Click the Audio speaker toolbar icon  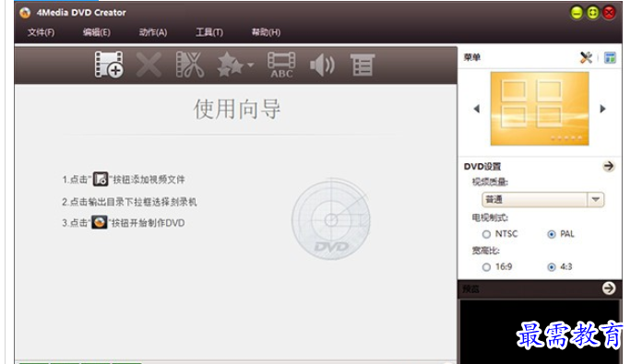322,65
